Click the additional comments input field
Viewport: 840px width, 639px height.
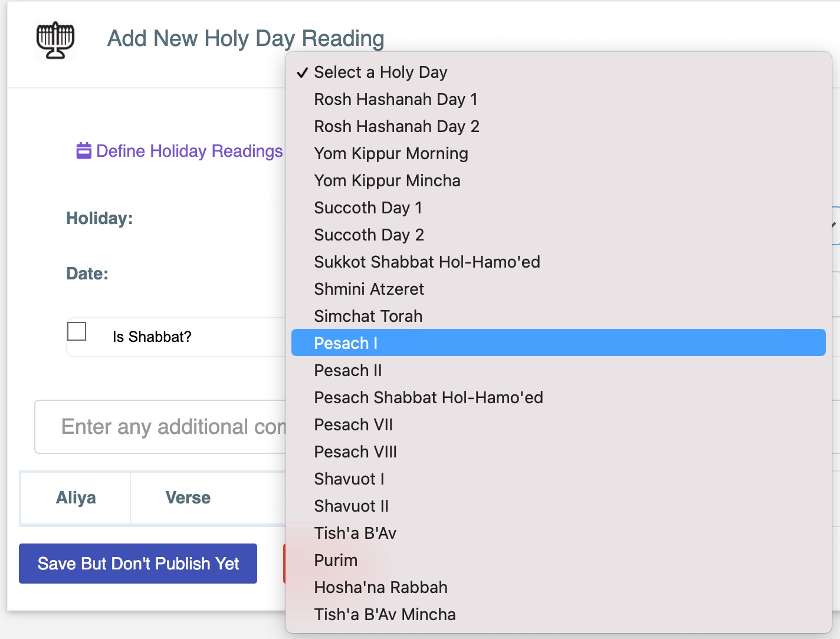160,427
